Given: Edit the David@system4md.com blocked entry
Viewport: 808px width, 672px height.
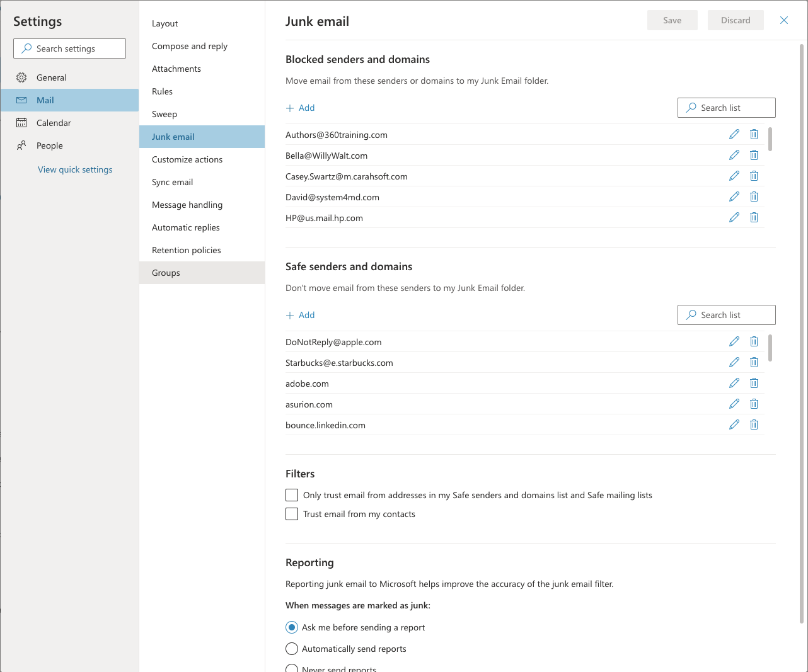Looking at the screenshot, I should point(734,196).
